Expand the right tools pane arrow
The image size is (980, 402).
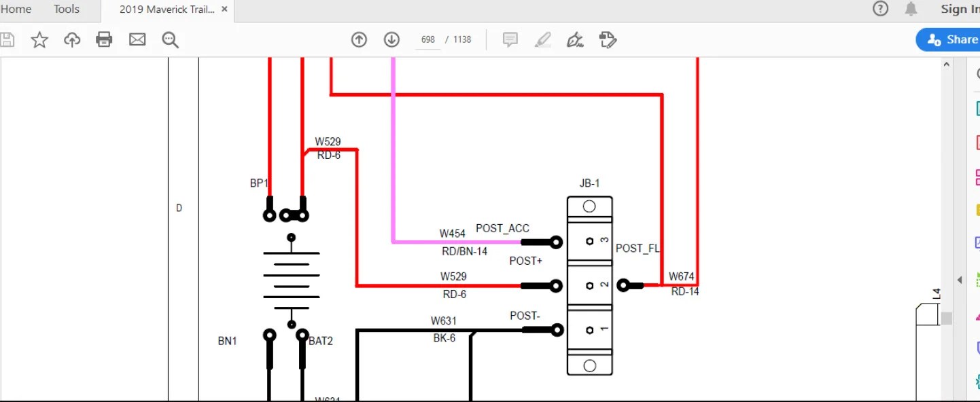coord(960,280)
